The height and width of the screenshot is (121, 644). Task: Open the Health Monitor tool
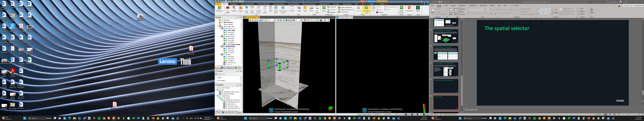[401, 10]
